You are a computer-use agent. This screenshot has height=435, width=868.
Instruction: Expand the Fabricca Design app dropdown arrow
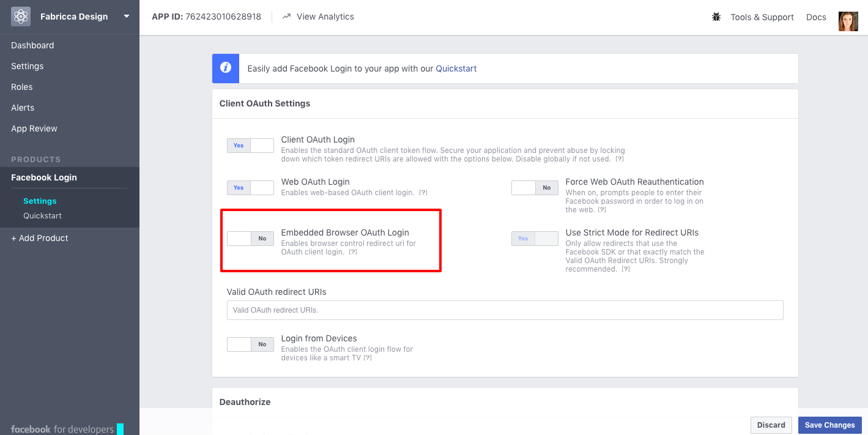coord(127,17)
